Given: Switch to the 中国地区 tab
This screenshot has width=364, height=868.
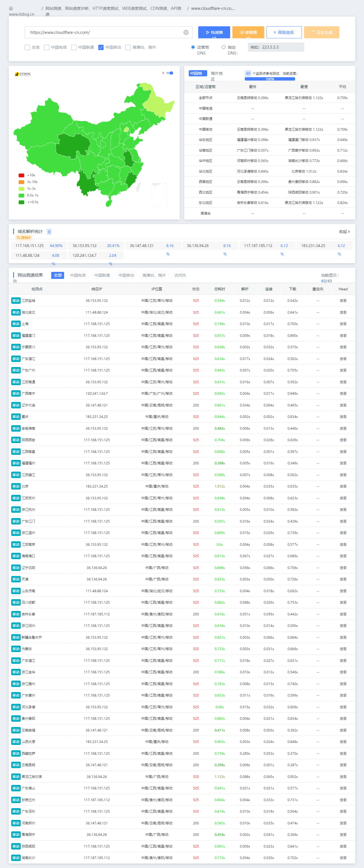Looking at the screenshot, I should [198, 74].
